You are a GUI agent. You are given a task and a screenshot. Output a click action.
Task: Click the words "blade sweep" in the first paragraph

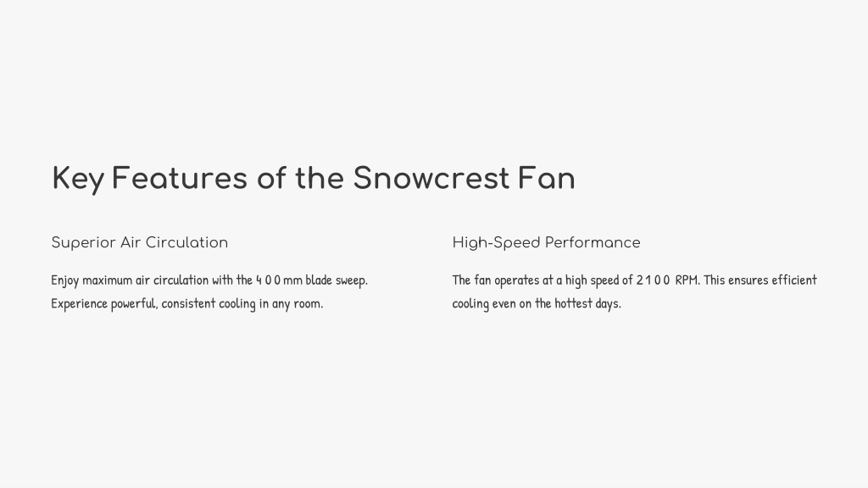[336, 280]
